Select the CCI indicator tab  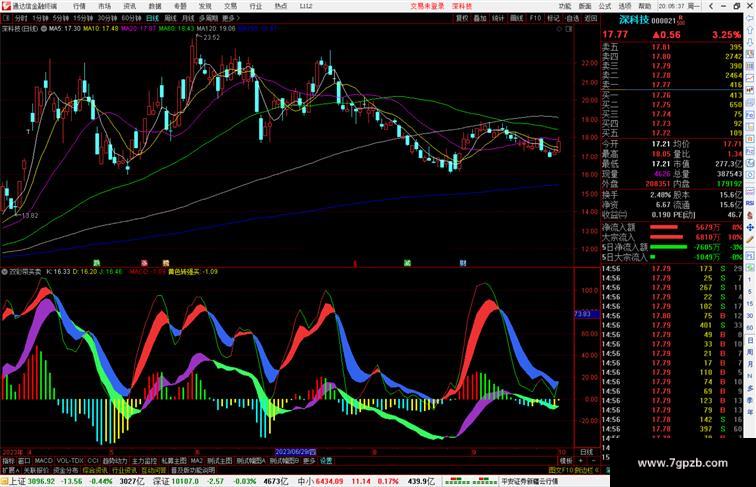(93, 461)
